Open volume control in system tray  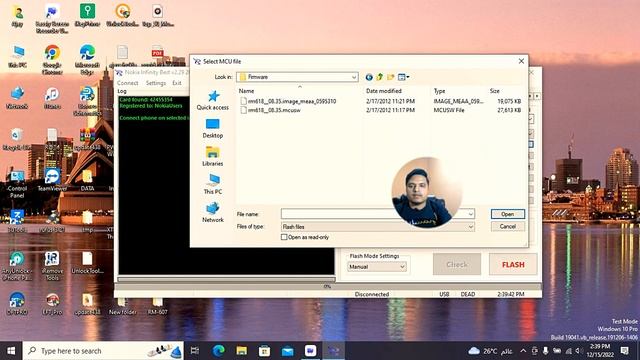[578, 351]
